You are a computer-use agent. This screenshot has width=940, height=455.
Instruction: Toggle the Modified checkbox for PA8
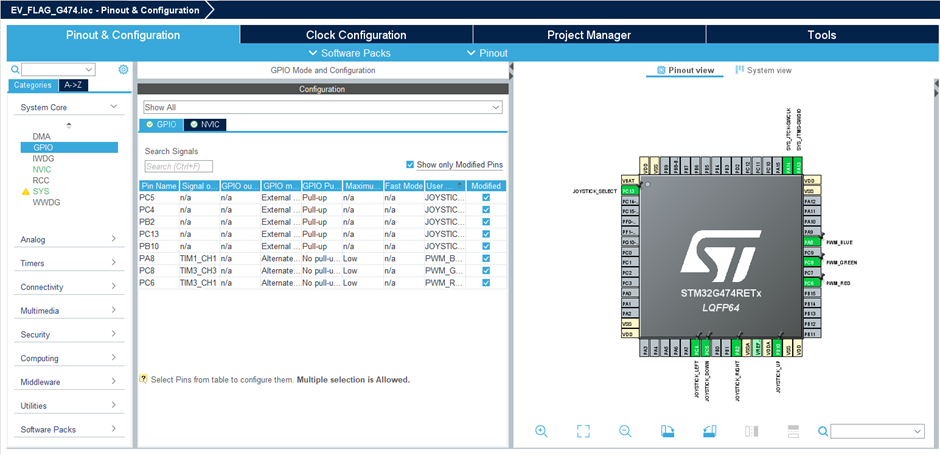486,258
